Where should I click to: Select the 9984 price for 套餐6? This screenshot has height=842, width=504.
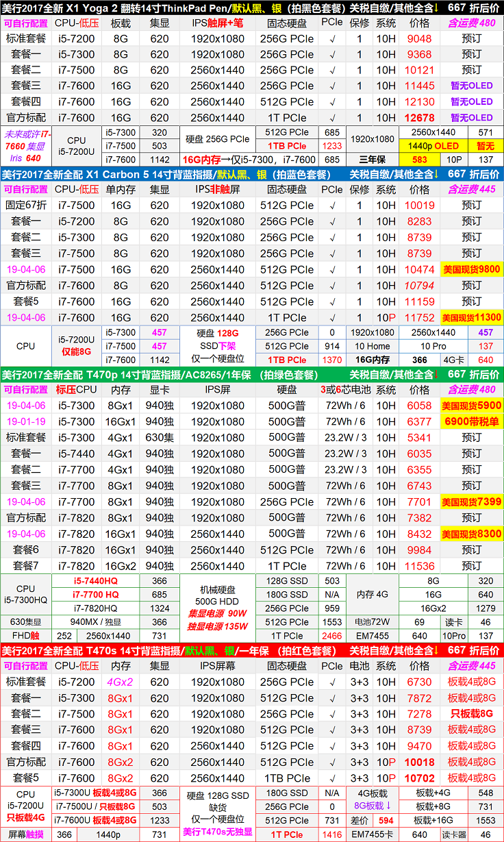pos(419,549)
